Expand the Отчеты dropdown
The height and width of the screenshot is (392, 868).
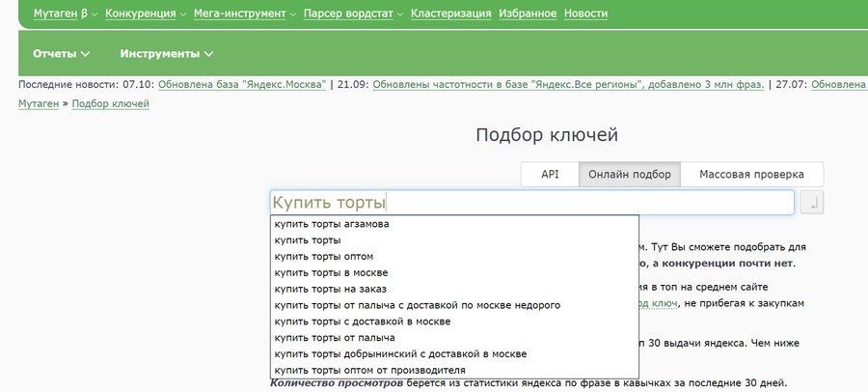[61, 54]
